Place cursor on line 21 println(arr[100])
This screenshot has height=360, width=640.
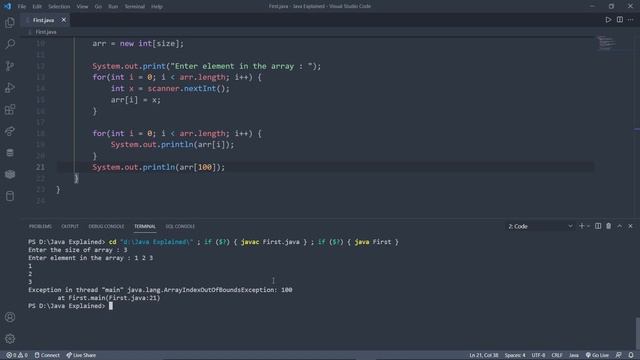(158, 167)
